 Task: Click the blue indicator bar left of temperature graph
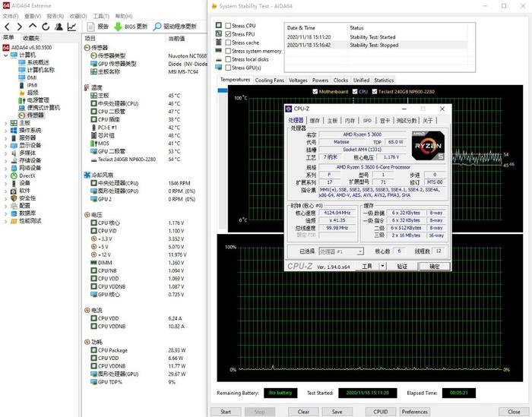(x=223, y=90)
